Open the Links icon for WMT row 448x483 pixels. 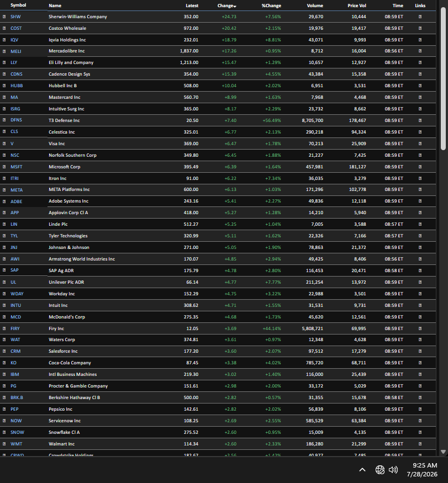(420, 444)
